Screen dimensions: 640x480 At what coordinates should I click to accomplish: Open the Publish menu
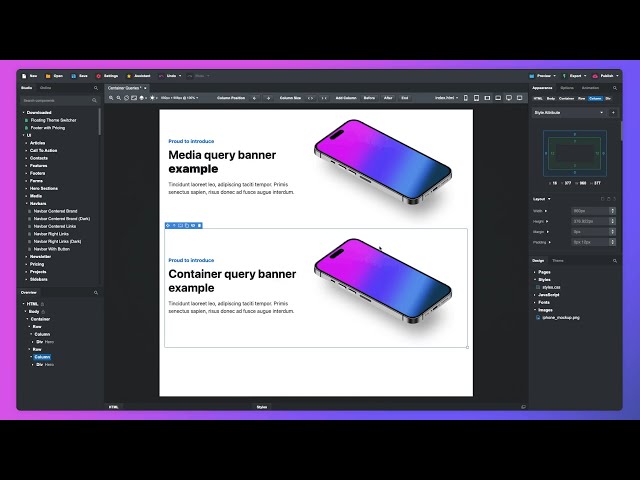(x=605, y=76)
